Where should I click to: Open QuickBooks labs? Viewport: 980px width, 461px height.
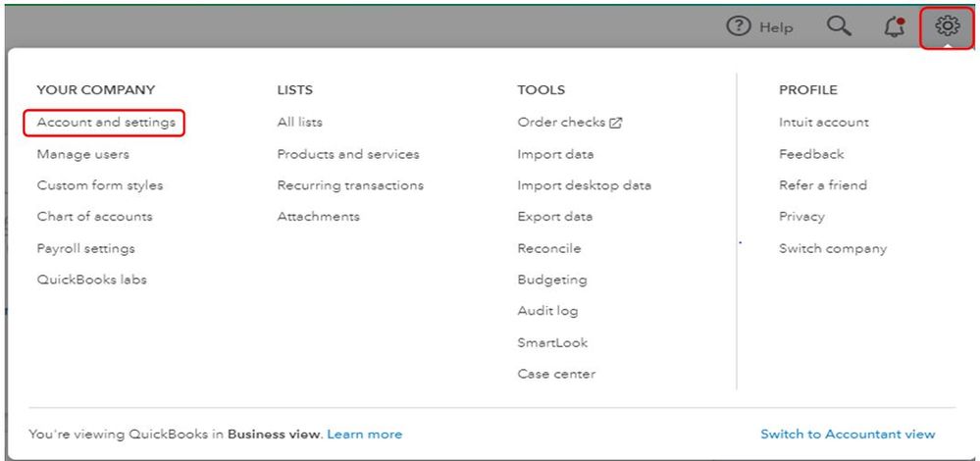(x=91, y=280)
